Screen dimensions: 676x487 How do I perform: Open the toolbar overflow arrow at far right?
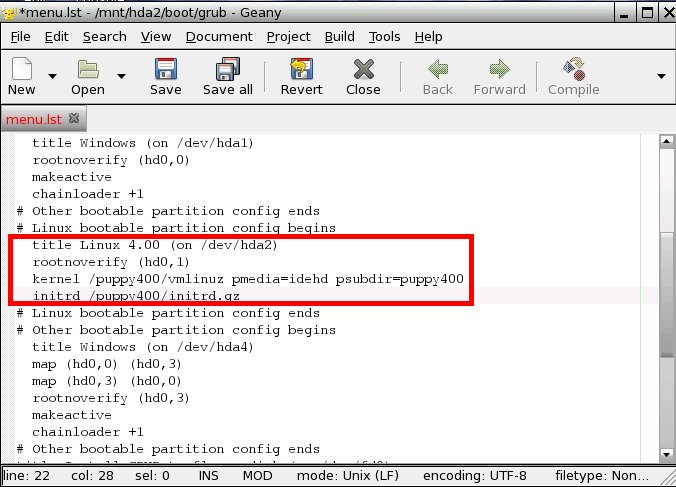tap(661, 76)
